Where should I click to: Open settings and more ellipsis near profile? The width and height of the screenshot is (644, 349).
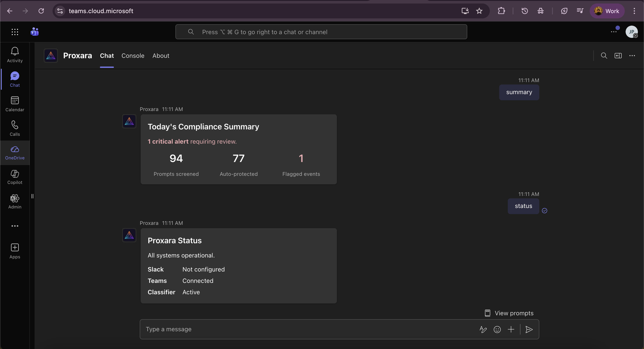pyautogui.click(x=614, y=32)
